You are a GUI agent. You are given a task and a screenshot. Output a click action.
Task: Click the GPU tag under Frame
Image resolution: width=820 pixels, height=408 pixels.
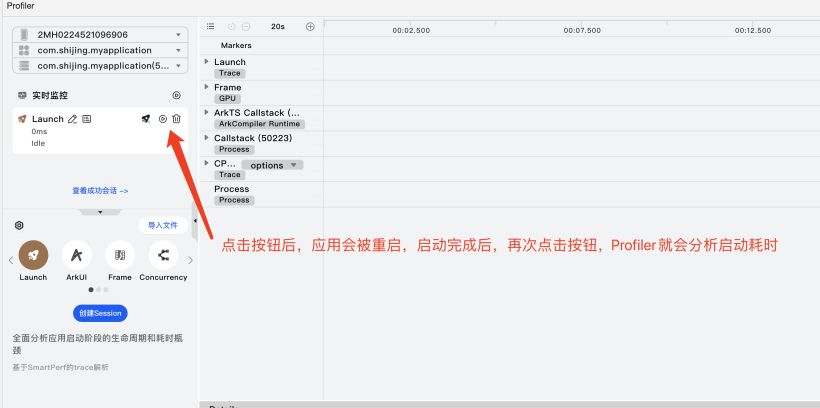tap(227, 99)
